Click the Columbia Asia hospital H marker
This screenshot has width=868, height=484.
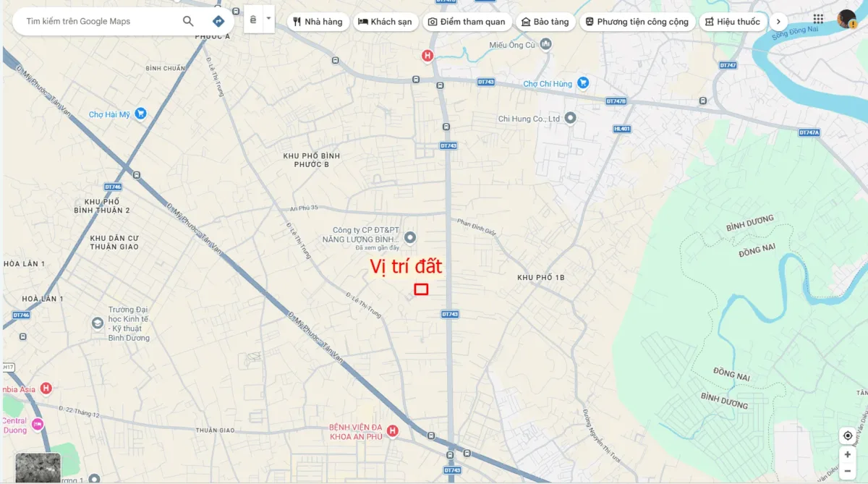coord(46,389)
